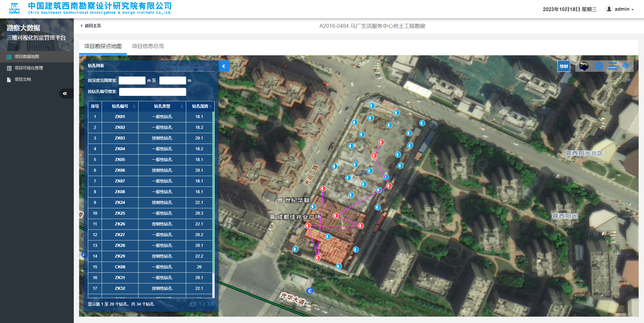
Task: Open the layer list icon beside the gear
Action: [613, 66]
